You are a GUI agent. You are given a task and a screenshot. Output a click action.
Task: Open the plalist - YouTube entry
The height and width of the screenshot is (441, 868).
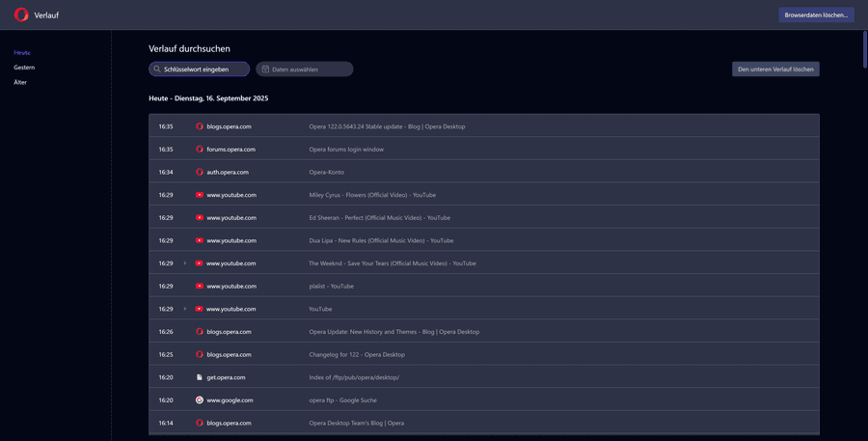[x=331, y=286]
